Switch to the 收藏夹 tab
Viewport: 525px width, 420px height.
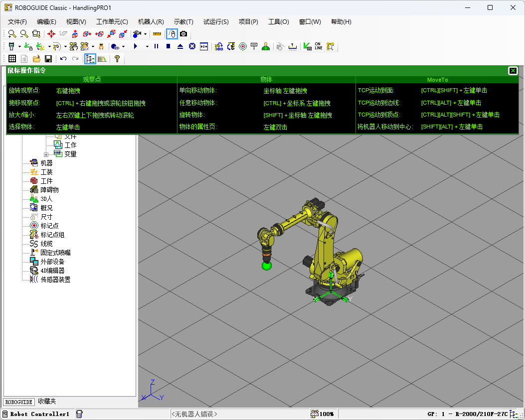coord(47,402)
